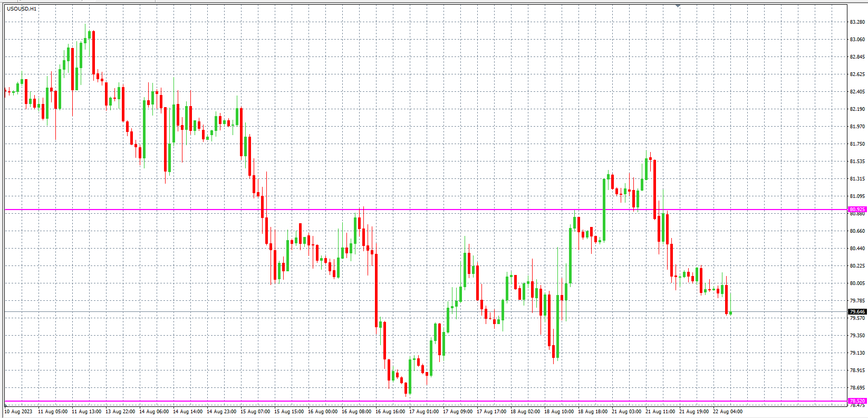868x418 pixels.
Task: Click the 14 Aug 06:00 time label
Action: 154,412
